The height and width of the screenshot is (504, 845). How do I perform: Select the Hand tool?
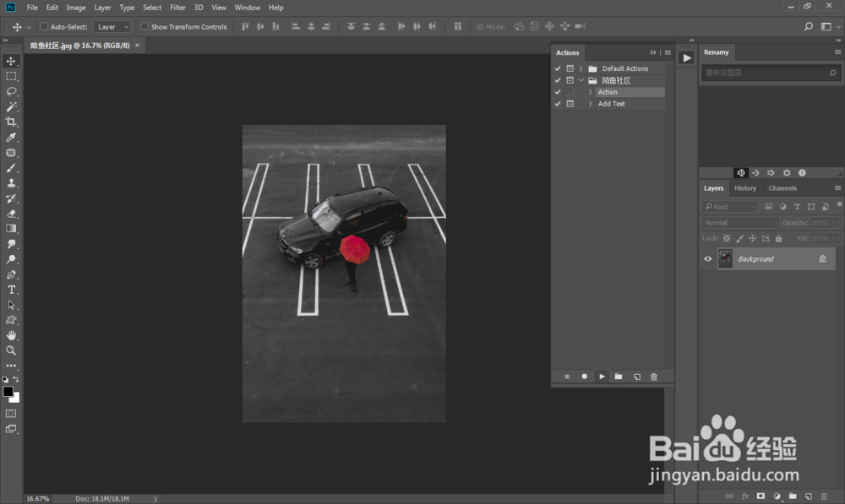[x=12, y=335]
